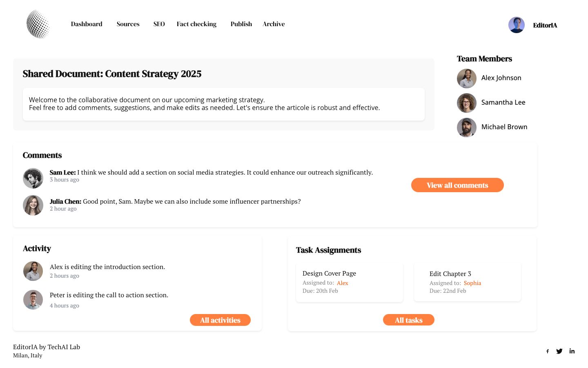Click the View all comments button
Viewport: 588px width, 368px height.
(457, 185)
